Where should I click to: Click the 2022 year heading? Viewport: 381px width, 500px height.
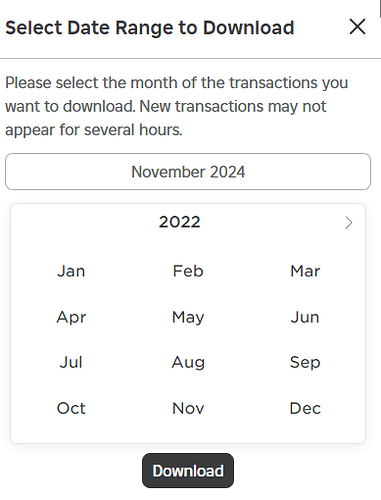(180, 222)
